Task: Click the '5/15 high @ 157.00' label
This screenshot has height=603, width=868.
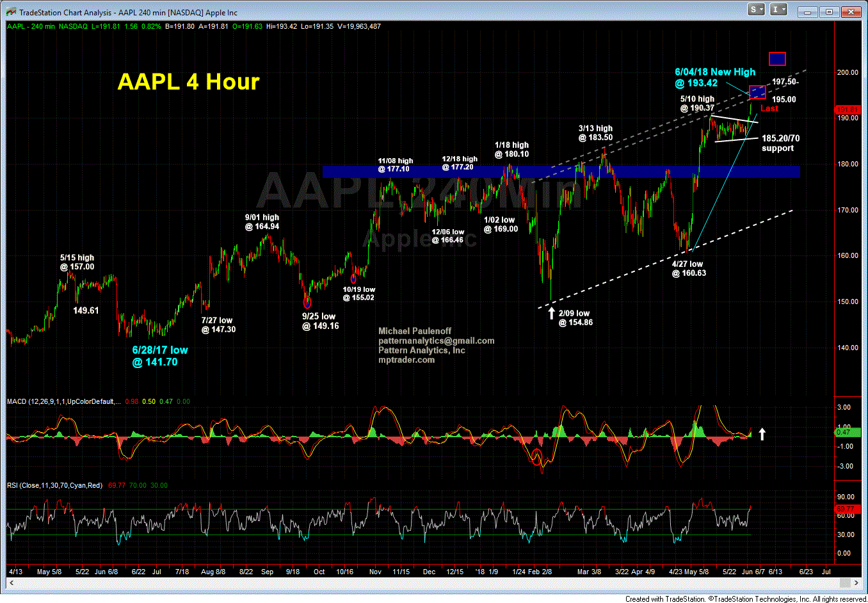Action: pos(77,262)
